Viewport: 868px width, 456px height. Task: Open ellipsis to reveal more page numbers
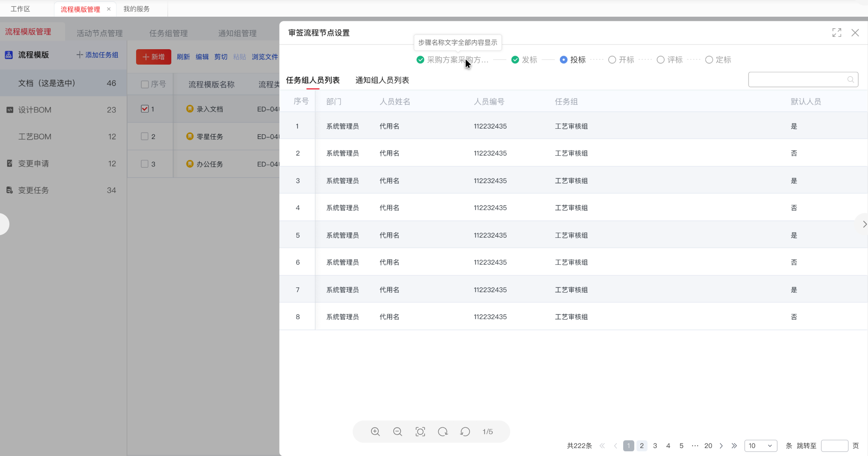tap(695, 446)
